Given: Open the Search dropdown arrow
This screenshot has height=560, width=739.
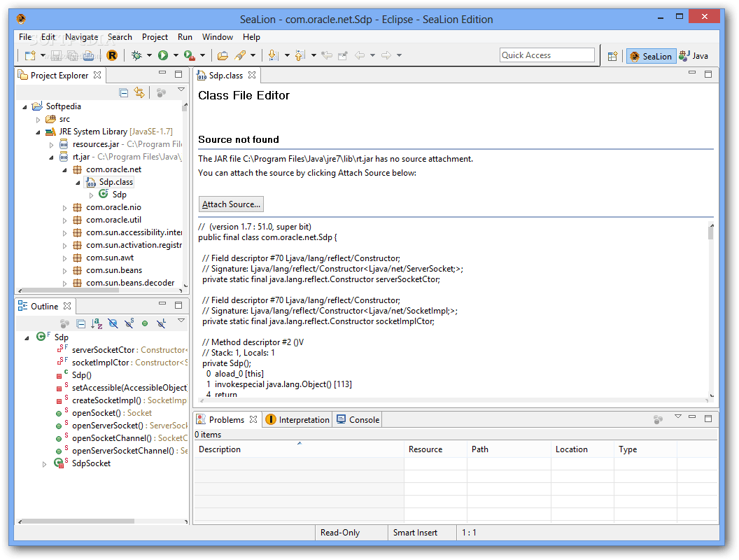Looking at the screenshot, I should pyautogui.click(x=253, y=55).
